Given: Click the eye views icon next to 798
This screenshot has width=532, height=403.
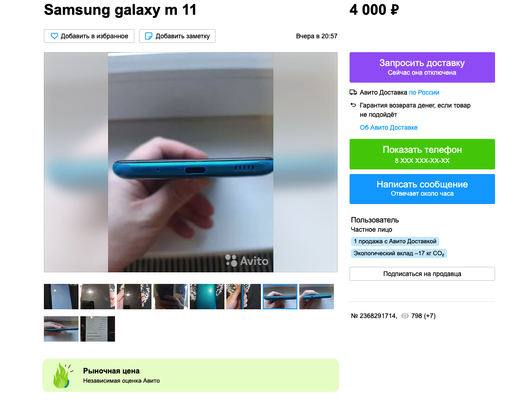Looking at the screenshot, I should [405, 316].
